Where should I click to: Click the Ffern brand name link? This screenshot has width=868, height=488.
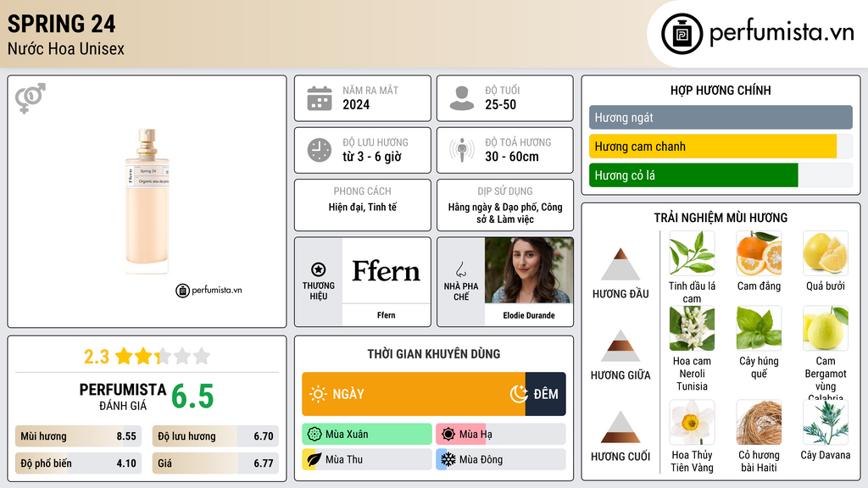tap(387, 315)
